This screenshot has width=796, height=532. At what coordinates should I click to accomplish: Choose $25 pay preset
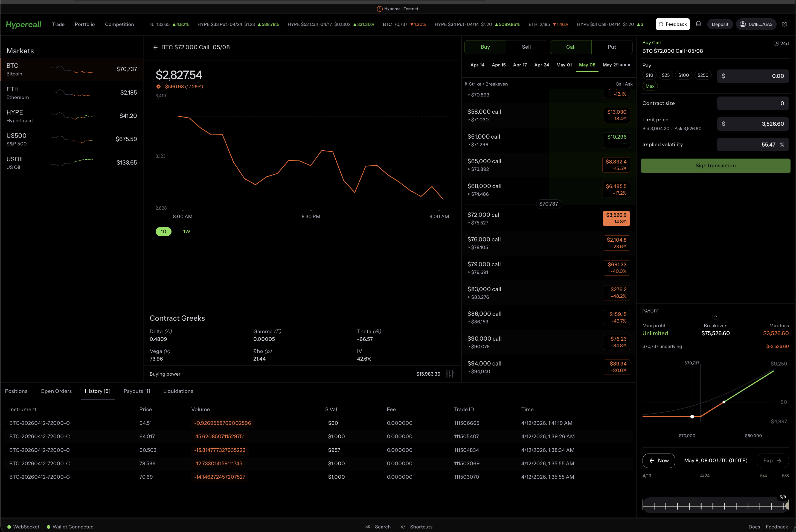[666, 75]
